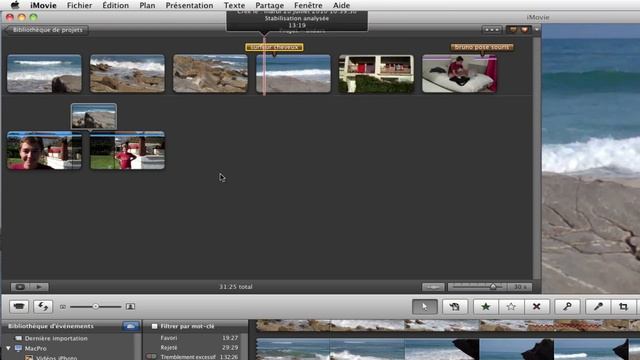
Task: Click the 'surfeur cheveux' yellow marker label
Action: [274, 47]
